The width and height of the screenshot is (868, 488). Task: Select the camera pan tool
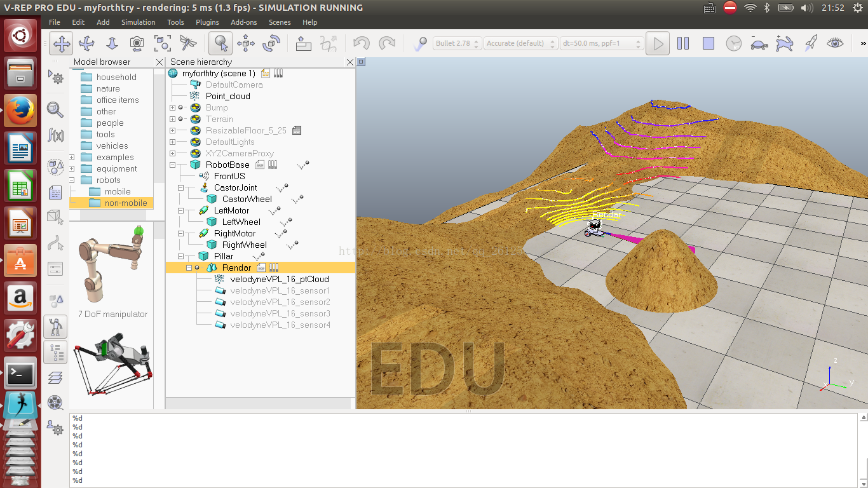[62, 43]
